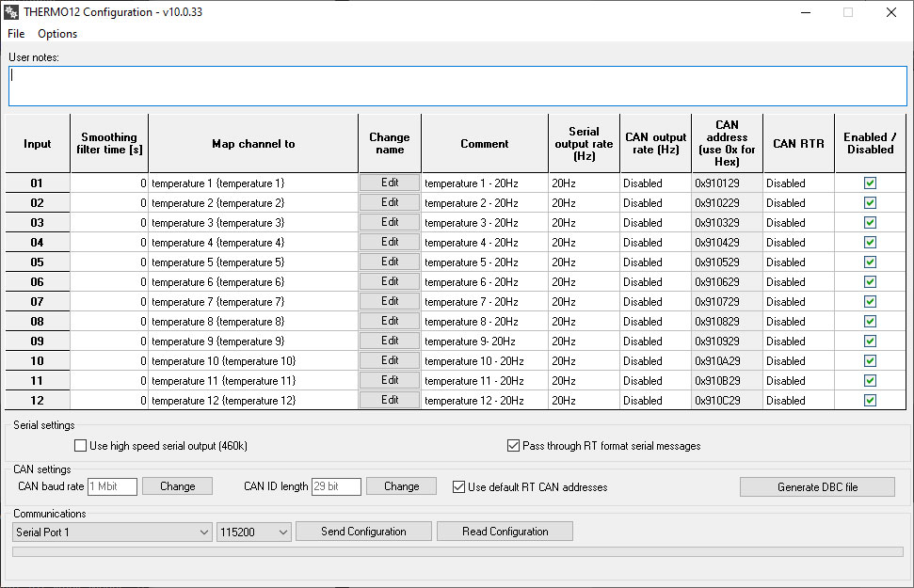Click Change button for CAN ID length

pos(401,486)
